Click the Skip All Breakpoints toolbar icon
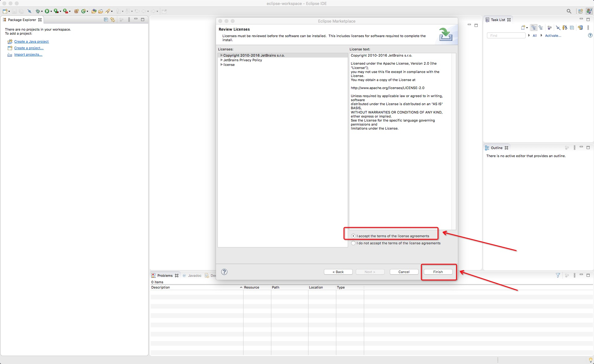This screenshot has height=364, width=594. pos(29,11)
